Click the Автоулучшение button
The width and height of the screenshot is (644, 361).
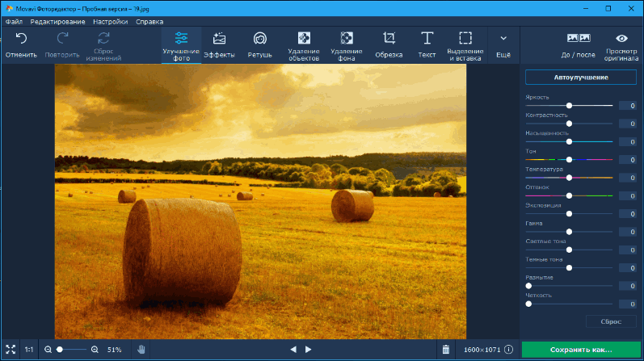pyautogui.click(x=581, y=78)
